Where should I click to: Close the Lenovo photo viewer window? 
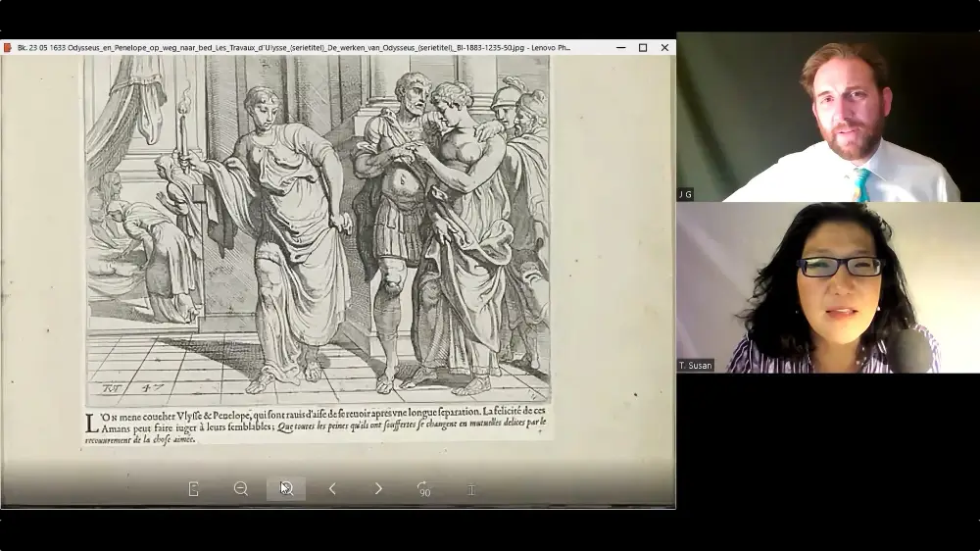[664, 47]
